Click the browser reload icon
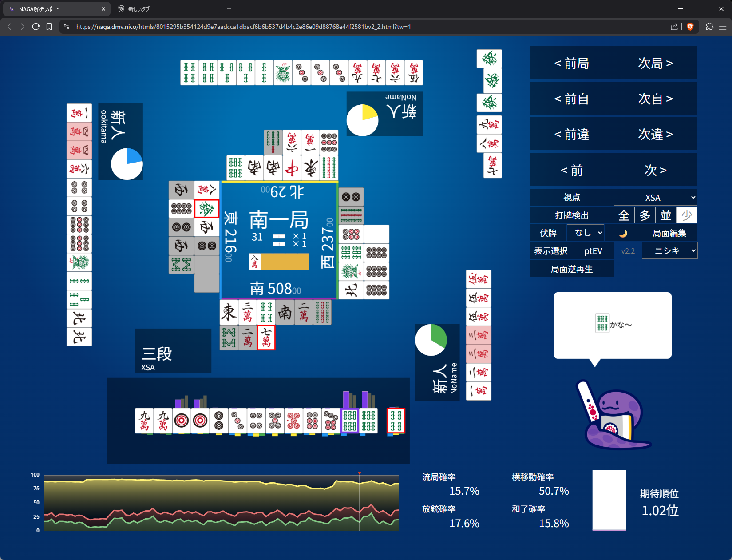 pyautogui.click(x=36, y=27)
